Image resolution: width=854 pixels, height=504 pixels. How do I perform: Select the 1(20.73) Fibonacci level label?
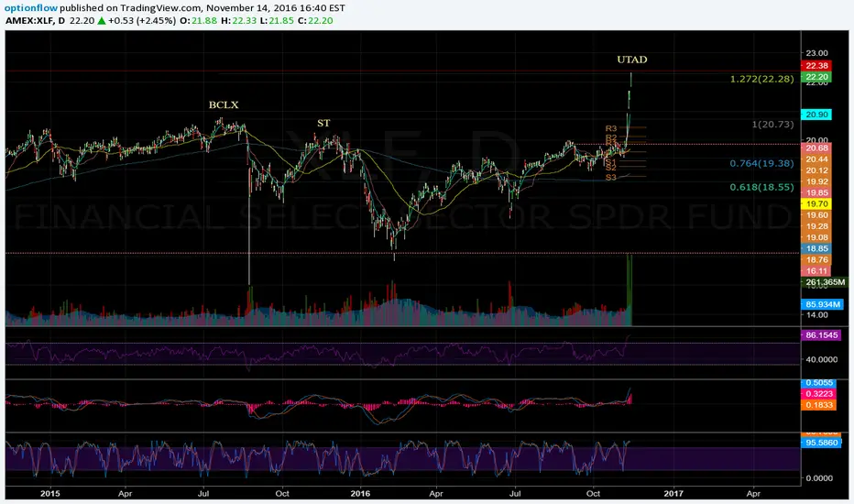click(772, 125)
